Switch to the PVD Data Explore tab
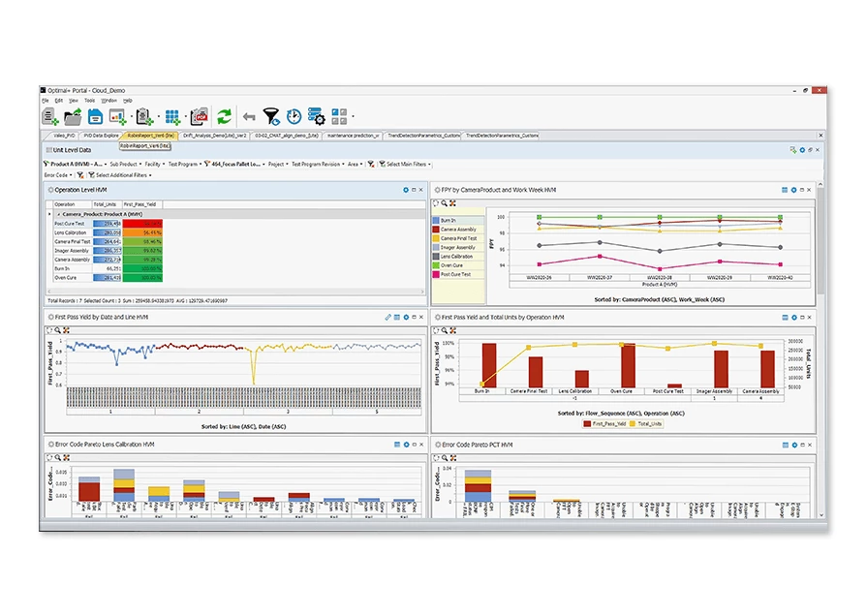Viewport: 867px width, 616px height. click(101, 136)
